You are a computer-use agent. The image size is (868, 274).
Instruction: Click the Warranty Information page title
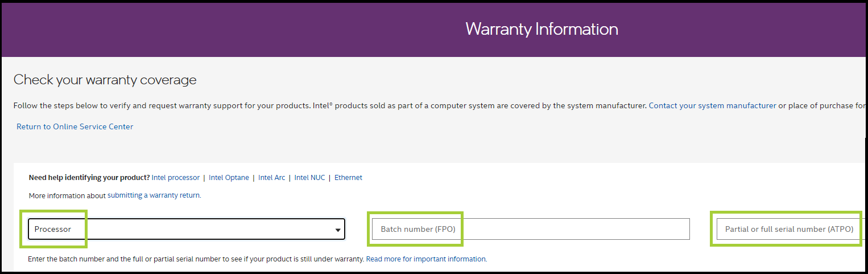coord(542,29)
